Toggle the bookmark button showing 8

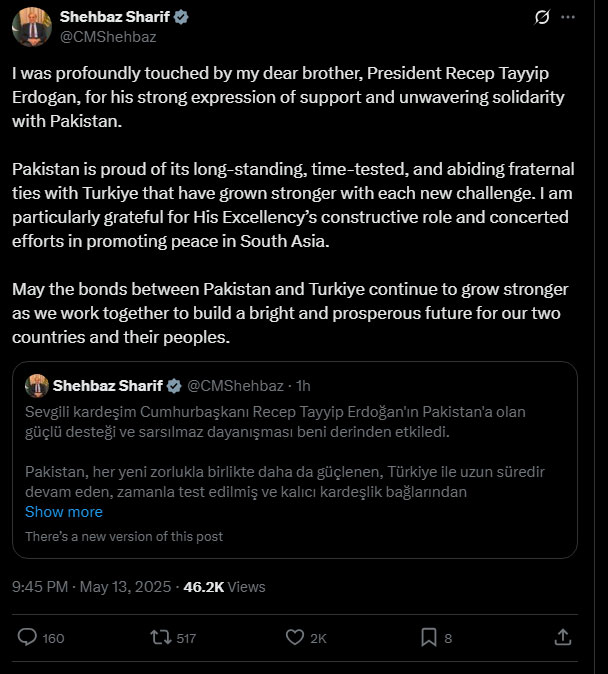(428, 637)
